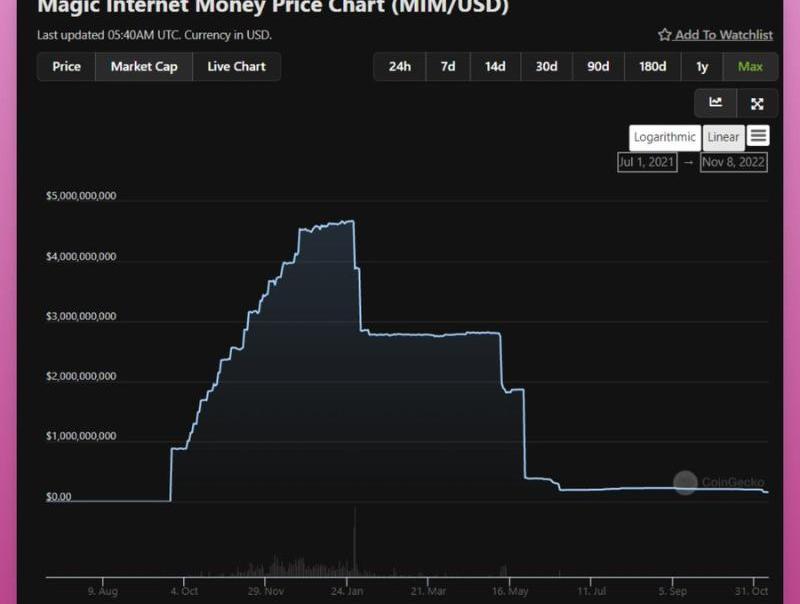Click the 29. Nov timeline label
The width and height of the screenshot is (800, 604).
coord(265,591)
